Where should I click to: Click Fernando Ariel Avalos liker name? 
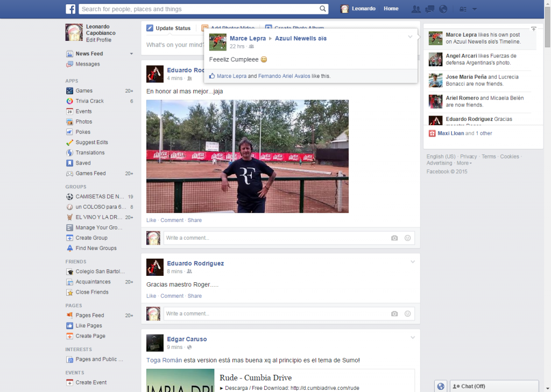click(x=284, y=76)
